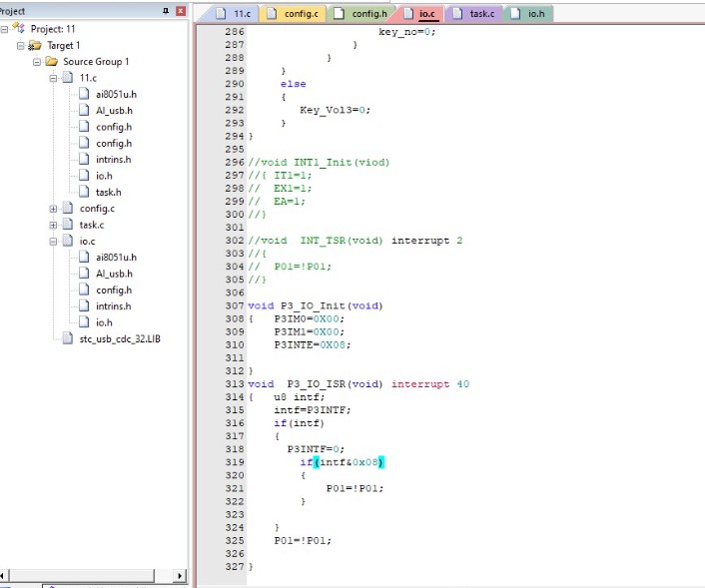Select Target 1 label in tree
This screenshot has height=588, width=705.
[x=63, y=45]
